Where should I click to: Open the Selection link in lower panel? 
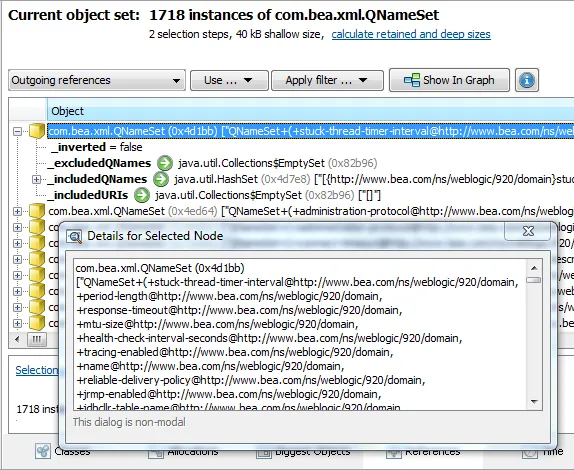point(36,370)
